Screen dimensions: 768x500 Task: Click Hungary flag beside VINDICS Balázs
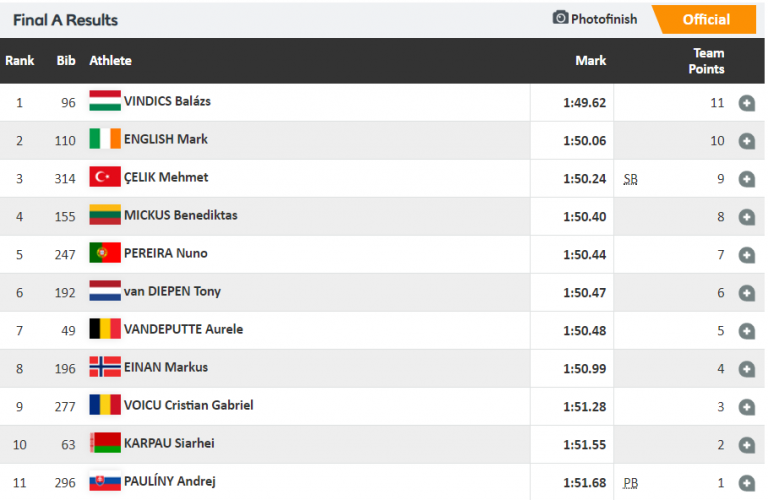pyautogui.click(x=105, y=101)
